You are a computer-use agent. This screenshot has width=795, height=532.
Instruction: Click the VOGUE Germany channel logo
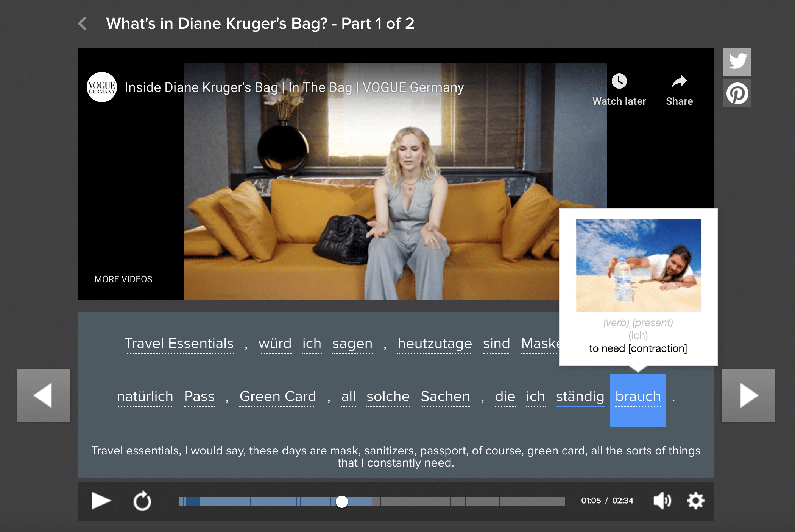(x=101, y=87)
